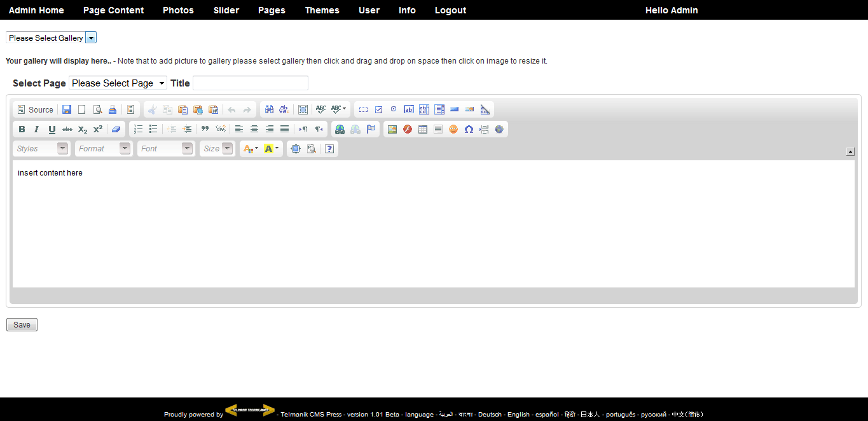Toggle Italic formatting
This screenshot has width=868, height=421.
point(37,129)
